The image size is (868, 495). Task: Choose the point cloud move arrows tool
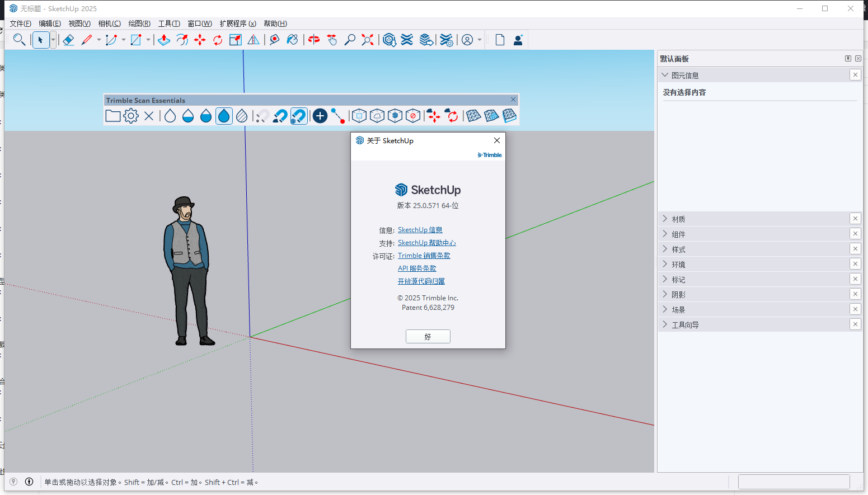(434, 116)
